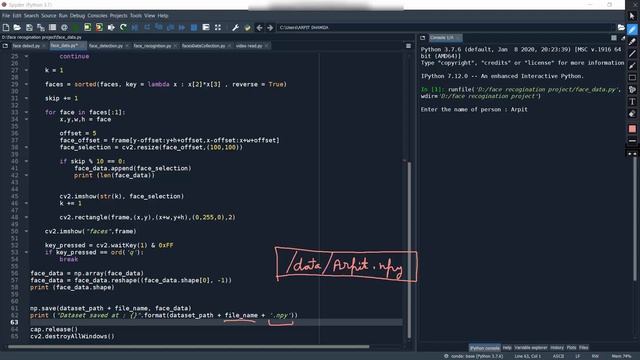
Task: Run the file with the green play icon
Action: pyautogui.click(x=76, y=27)
